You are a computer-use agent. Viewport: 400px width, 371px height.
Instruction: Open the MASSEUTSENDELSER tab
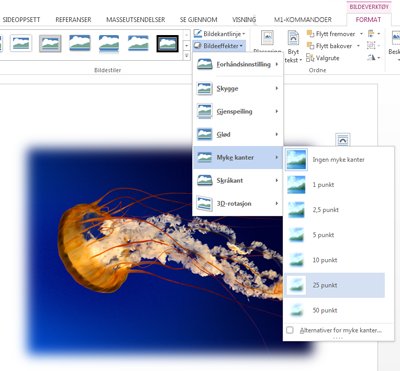coord(136,20)
